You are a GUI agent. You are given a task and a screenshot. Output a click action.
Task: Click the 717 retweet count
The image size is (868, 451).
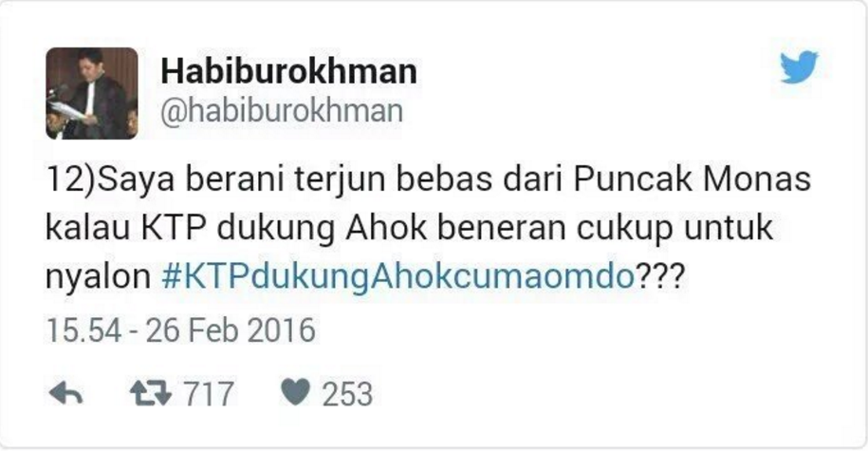(209, 394)
